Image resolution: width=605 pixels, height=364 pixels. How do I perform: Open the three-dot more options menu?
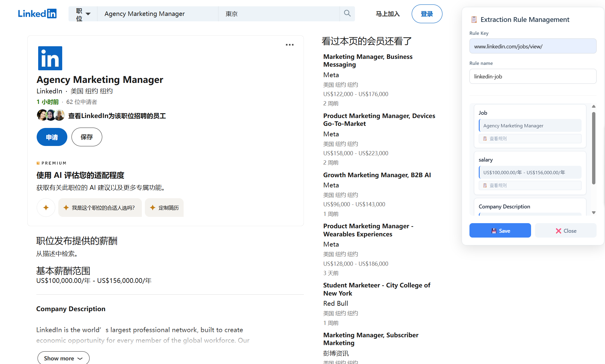click(290, 45)
